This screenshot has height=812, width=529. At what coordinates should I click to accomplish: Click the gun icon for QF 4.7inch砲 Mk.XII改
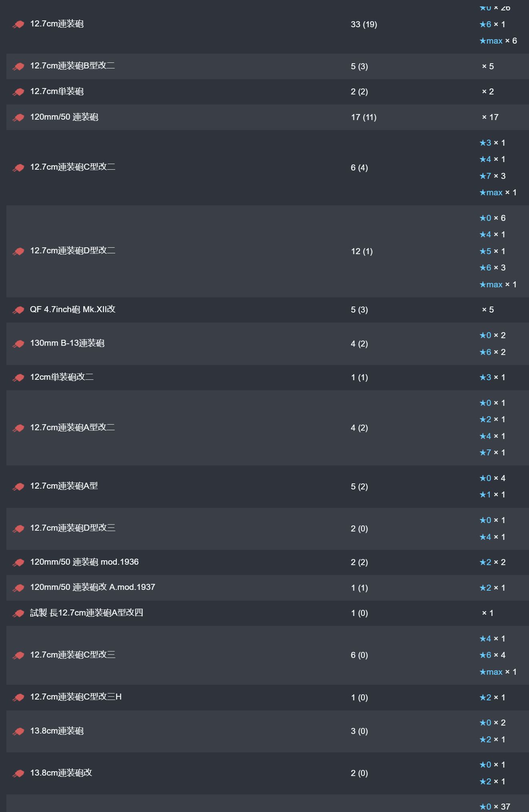[18, 310]
